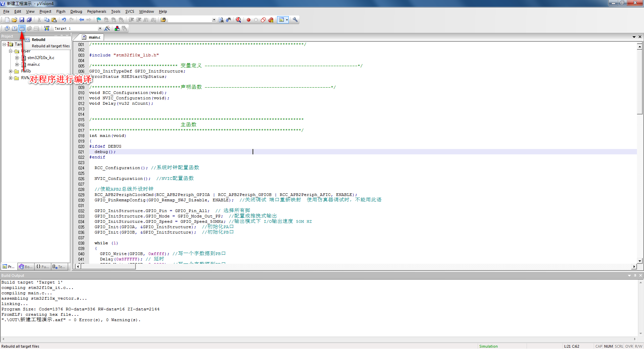644x349 pixels.
Task: Open Manage Components colored blocks icon
Action: 117,29
